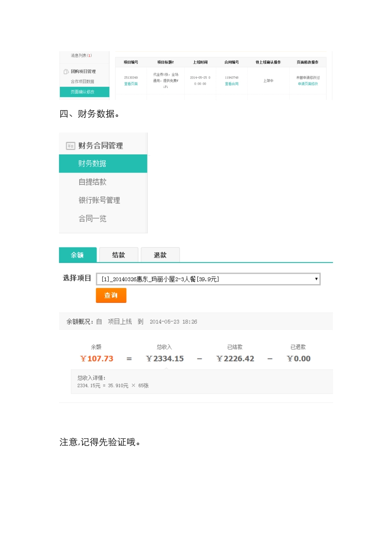The height and width of the screenshot is (555, 392).
Task: Click the refunded amount ¥0.00
Action: coord(299,358)
